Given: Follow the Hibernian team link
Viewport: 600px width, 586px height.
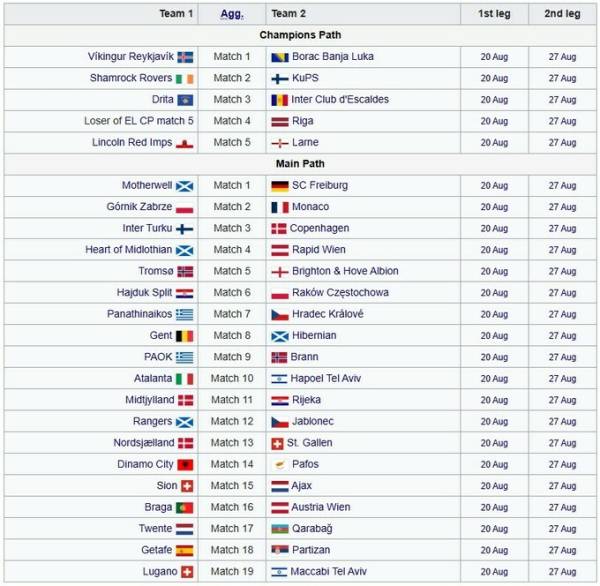Looking at the screenshot, I should tap(314, 335).
